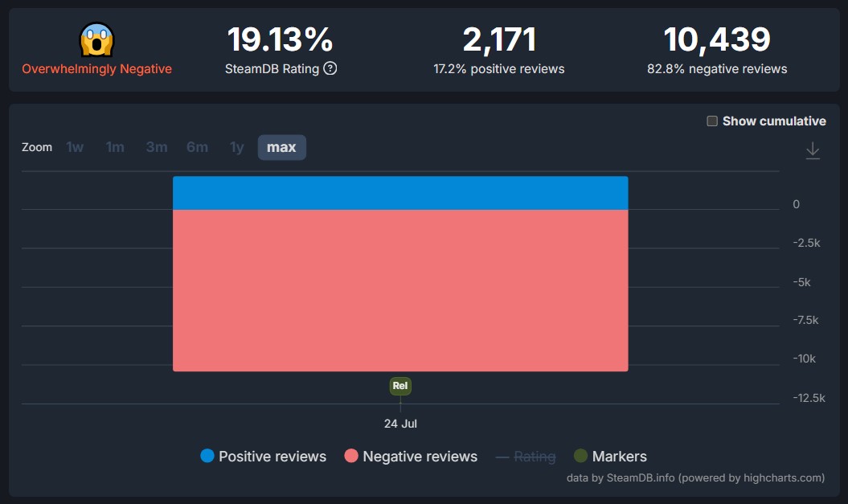848x504 pixels.
Task: Click the blue Positive reviews legend dot
Action: click(207, 456)
